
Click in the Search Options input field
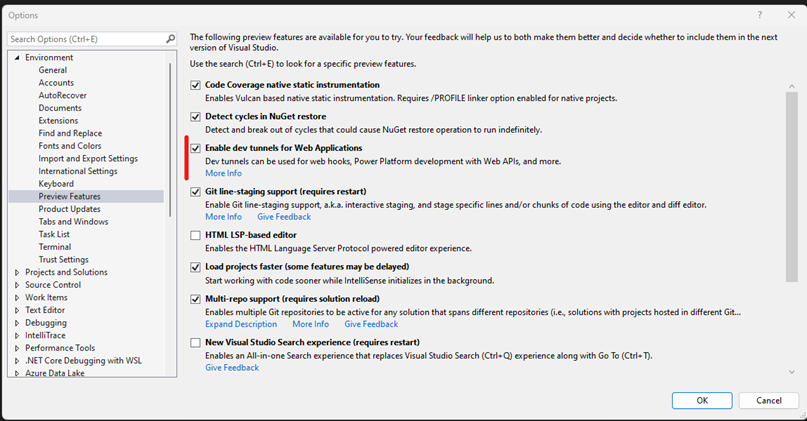click(85, 39)
